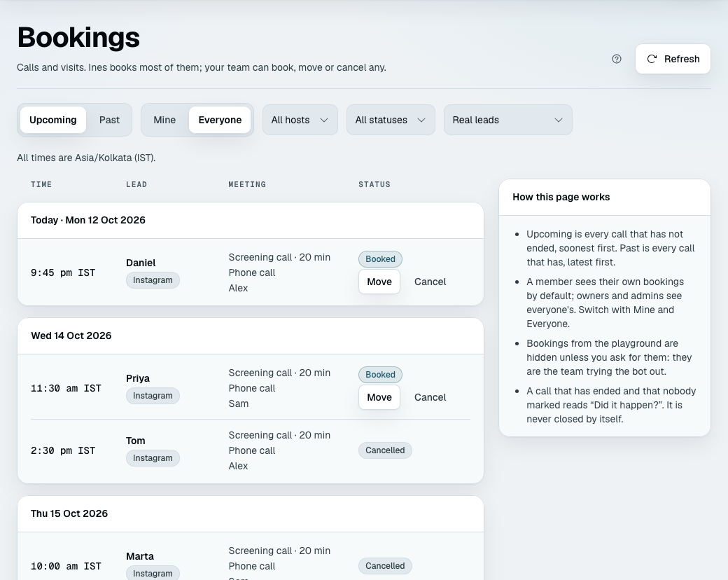Click host name Sam in Priya's row

pos(239,404)
